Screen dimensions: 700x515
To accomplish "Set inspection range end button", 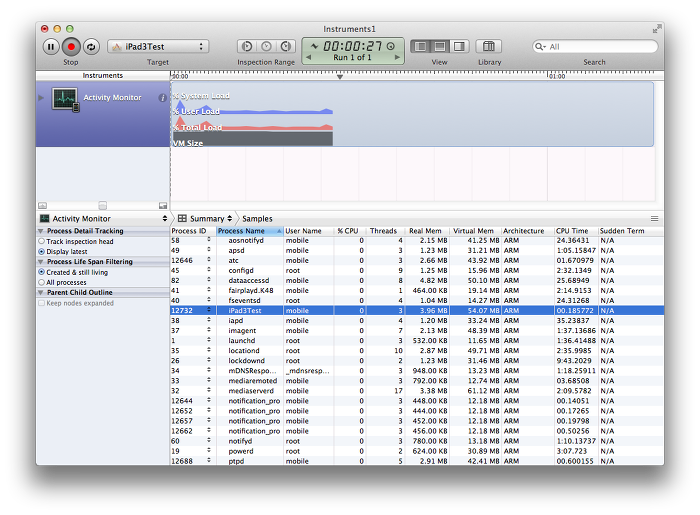I will point(286,46).
